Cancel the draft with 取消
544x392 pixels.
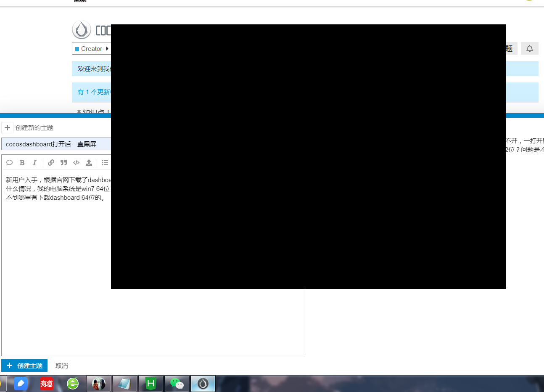tap(61, 366)
